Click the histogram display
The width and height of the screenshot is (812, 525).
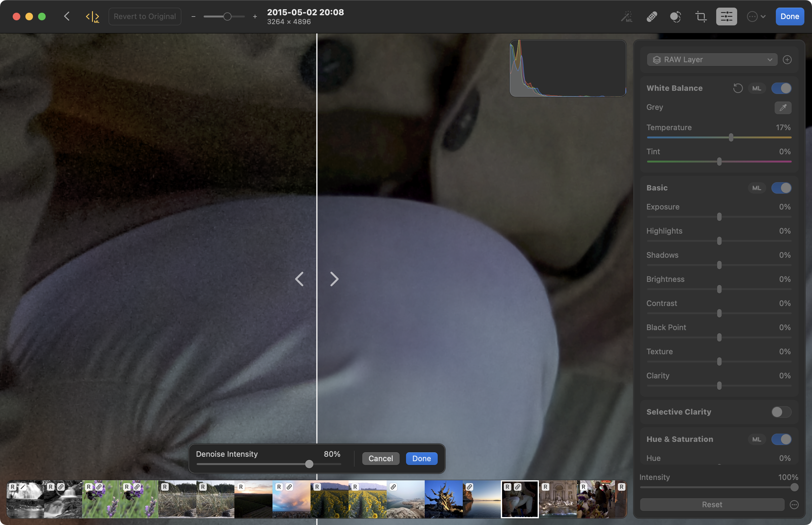click(568, 68)
